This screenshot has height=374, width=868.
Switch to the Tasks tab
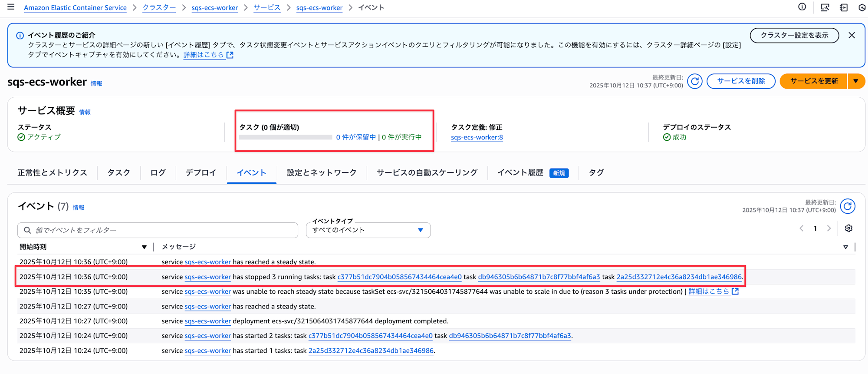tap(118, 173)
